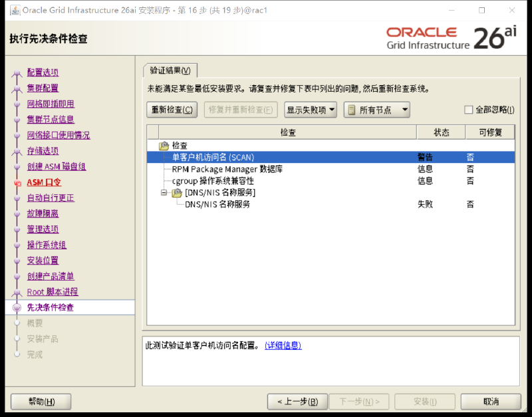
Task: Go to the 故障隔离 step
Action: coord(43,213)
